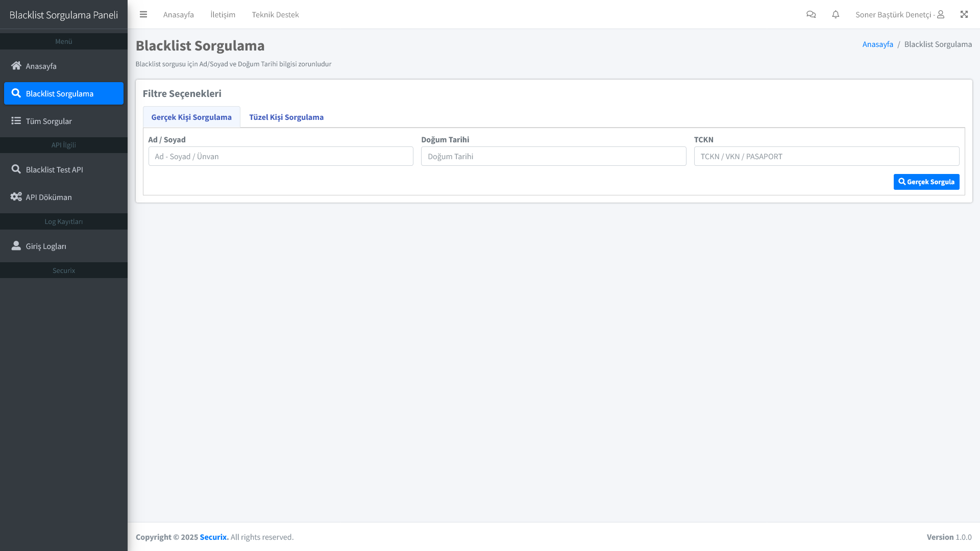Focus the TCKN / VKN / PASAPORT field

coord(827,156)
